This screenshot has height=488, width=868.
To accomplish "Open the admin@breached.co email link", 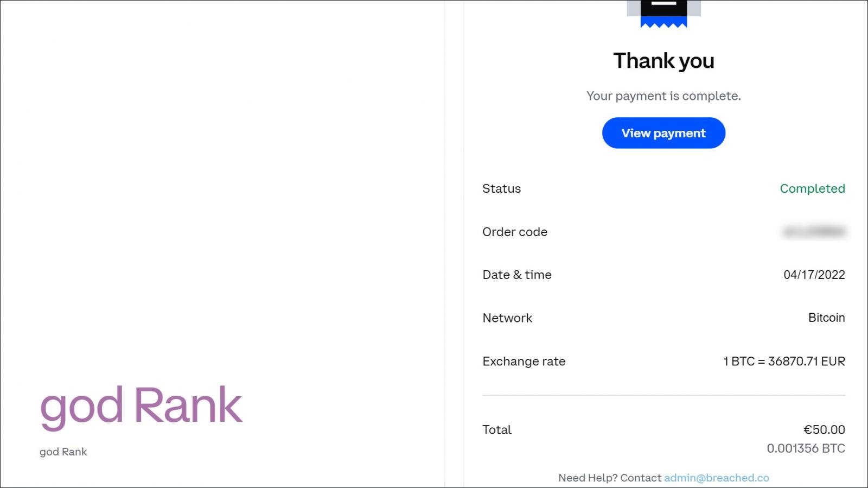I will tap(716, 478).
